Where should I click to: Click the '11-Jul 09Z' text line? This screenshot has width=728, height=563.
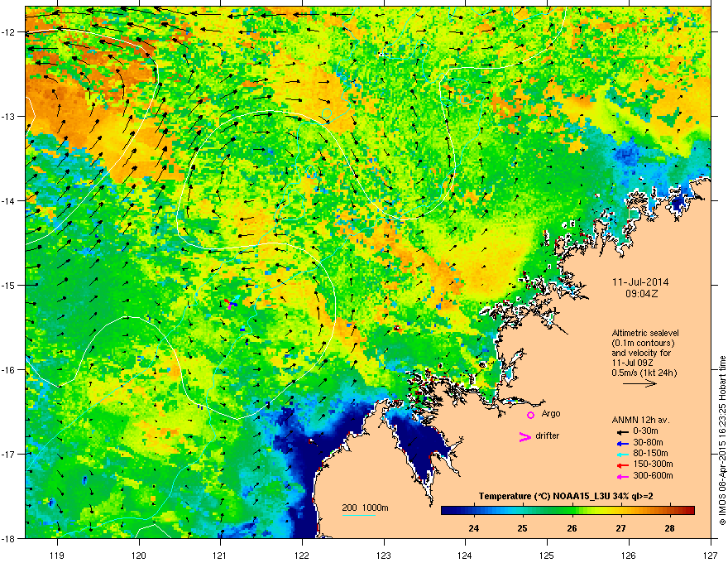(x=632, y=363)
